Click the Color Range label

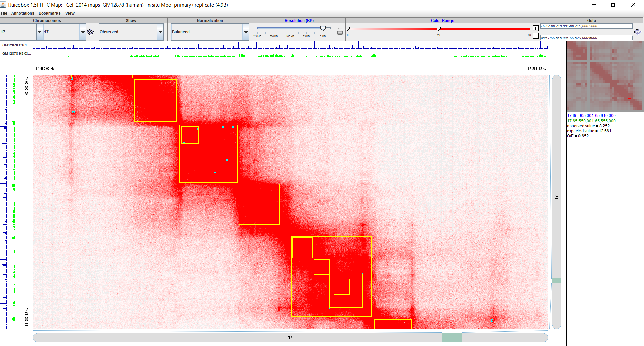pyautogui.click(x=442, y=21)
